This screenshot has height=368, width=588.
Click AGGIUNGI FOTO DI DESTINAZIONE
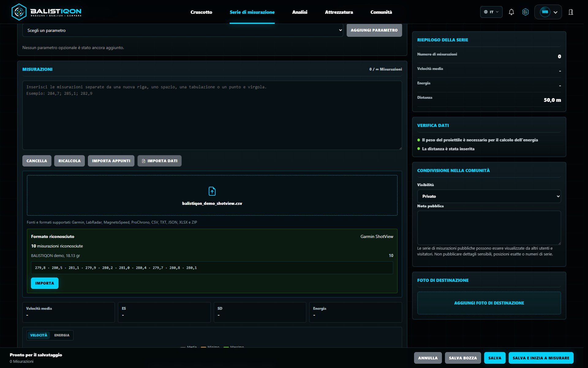489,303
